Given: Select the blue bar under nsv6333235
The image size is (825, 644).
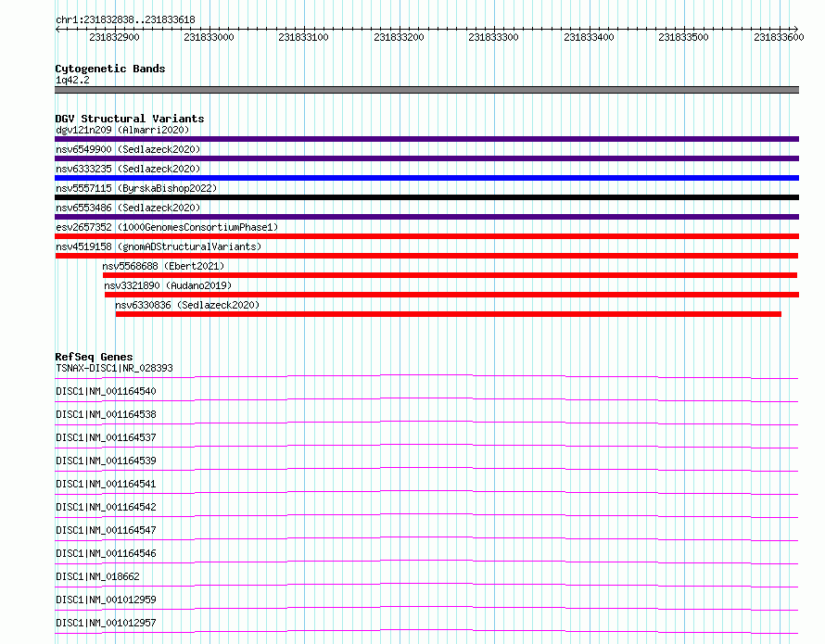Looking at the screenshot, I should pos(426,178).
